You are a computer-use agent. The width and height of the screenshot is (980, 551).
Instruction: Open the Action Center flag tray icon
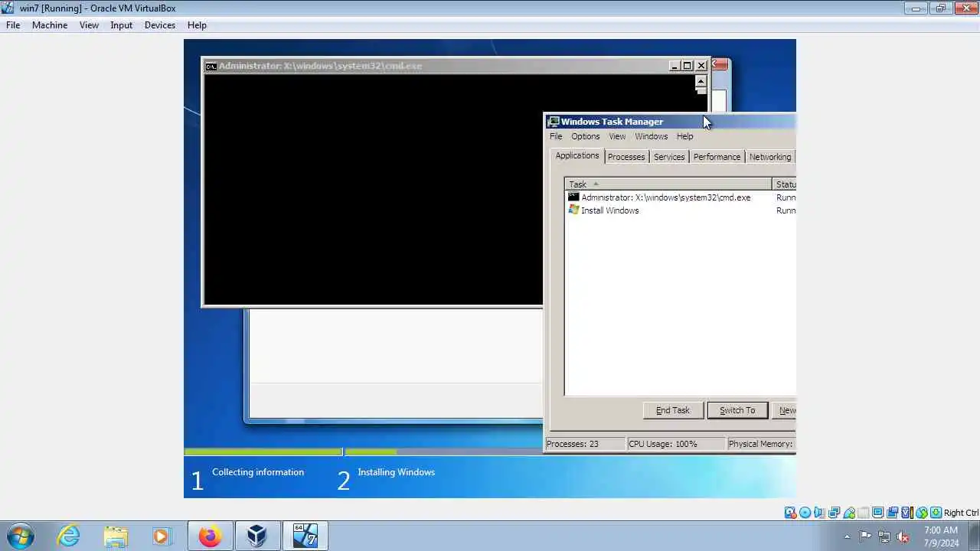865,536
